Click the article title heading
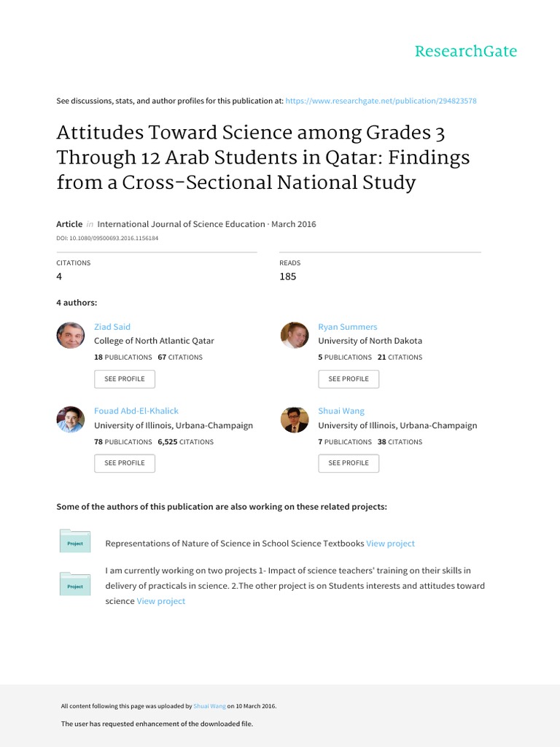560x747 pixels. point(262,158)
